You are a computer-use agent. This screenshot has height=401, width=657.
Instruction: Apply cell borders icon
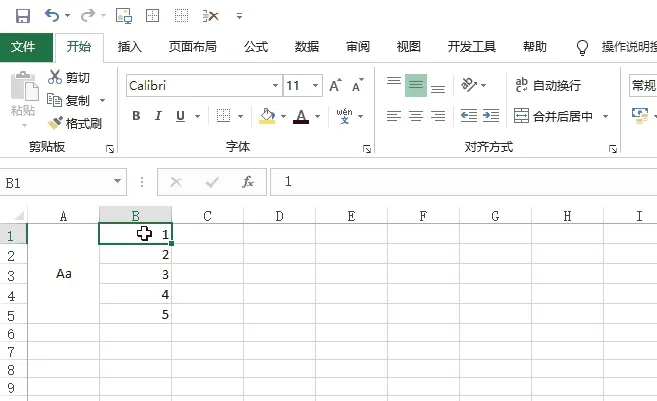(223, 116)
